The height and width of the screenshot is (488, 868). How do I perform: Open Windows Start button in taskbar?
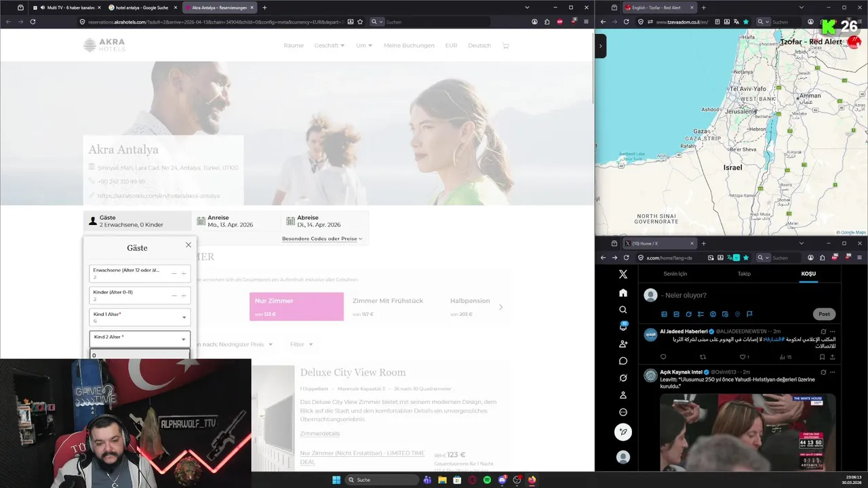pos(336,480)
